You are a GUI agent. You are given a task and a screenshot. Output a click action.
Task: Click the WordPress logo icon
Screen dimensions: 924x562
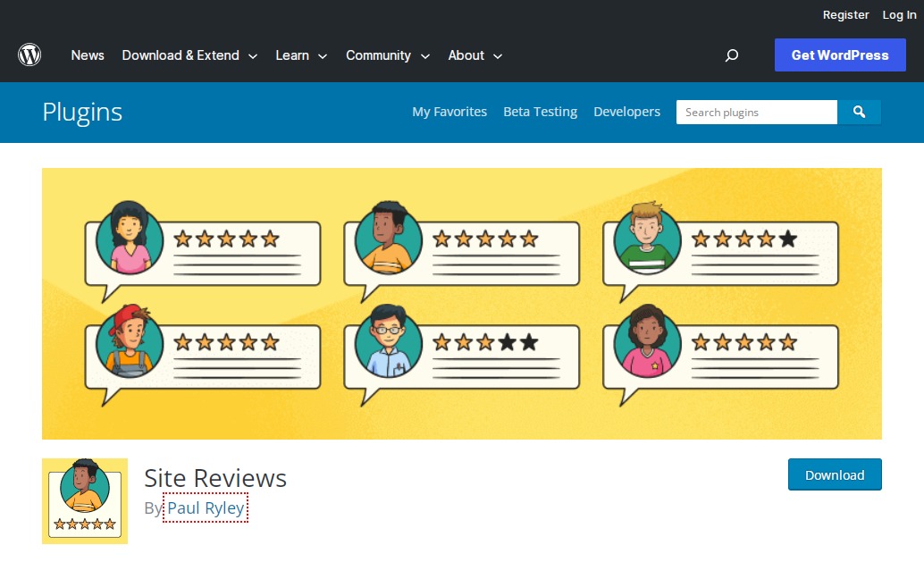[29, 55]
